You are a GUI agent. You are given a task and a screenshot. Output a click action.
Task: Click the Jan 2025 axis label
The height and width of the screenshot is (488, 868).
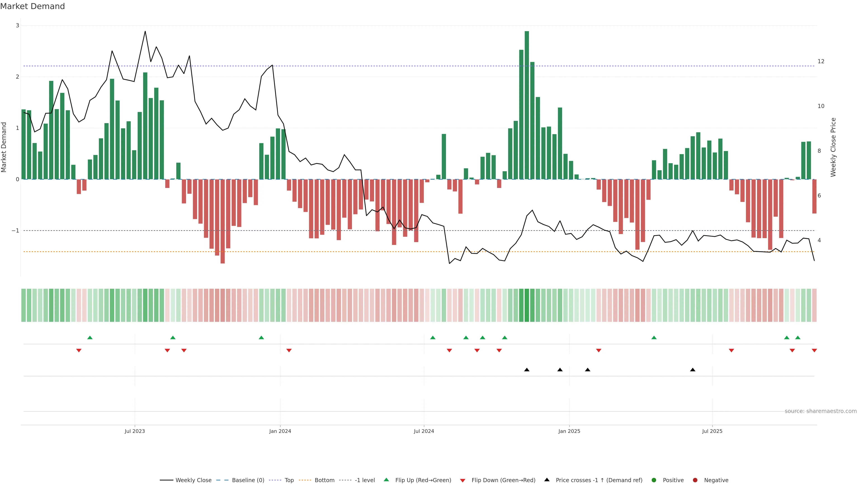[x=569, y=431]
